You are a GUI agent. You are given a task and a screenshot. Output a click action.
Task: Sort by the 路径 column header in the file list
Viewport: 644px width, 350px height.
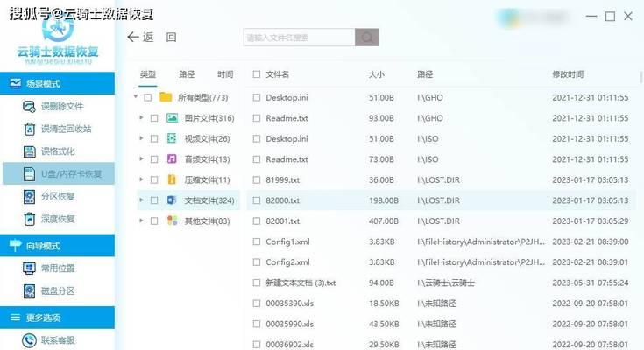[x=425, y=74]
